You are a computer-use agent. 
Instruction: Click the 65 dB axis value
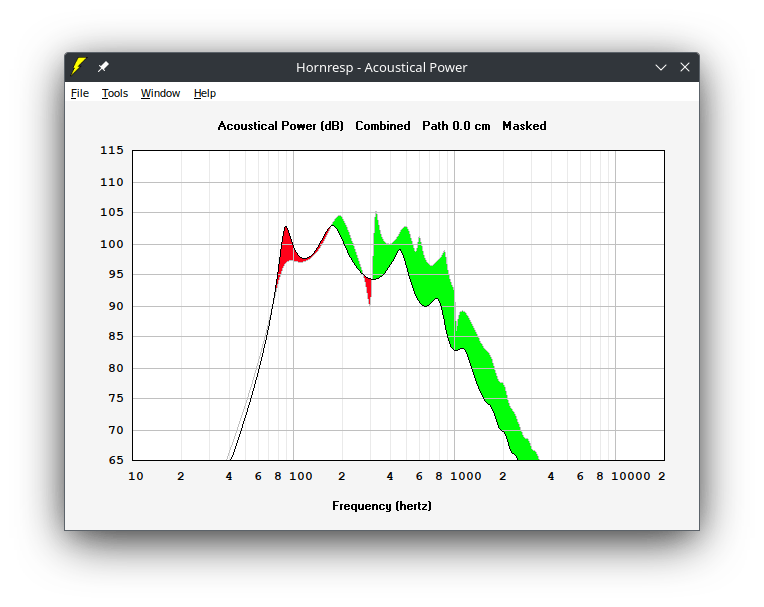116,460
